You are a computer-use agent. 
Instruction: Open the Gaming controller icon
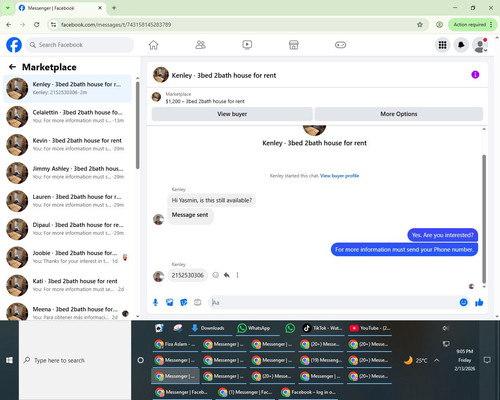coord(340,45)
